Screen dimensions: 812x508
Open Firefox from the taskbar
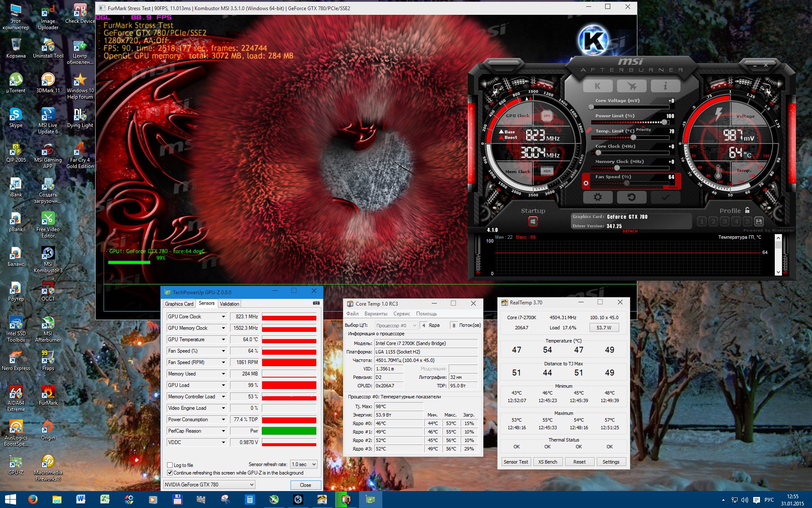coord(33,500)
